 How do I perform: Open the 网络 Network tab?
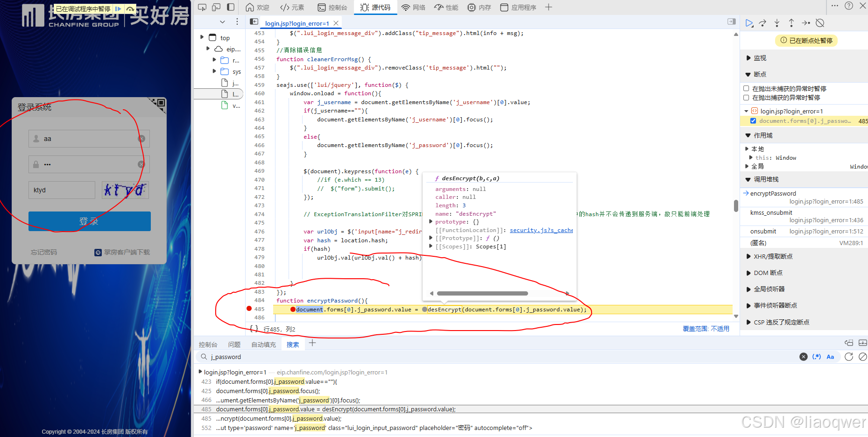(414, 7)
